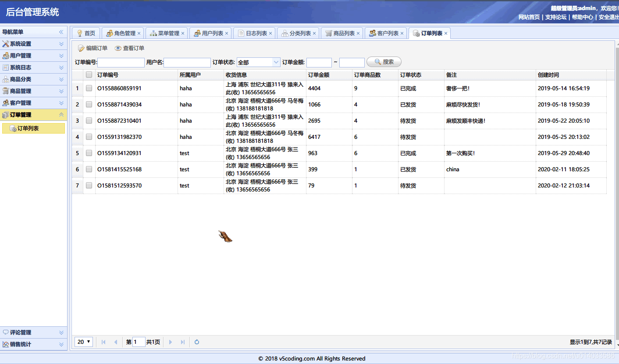Viewport: 619px width, 364px height.
Task: Close the 菜单管理 tab with its x
Action: (183, 33)
